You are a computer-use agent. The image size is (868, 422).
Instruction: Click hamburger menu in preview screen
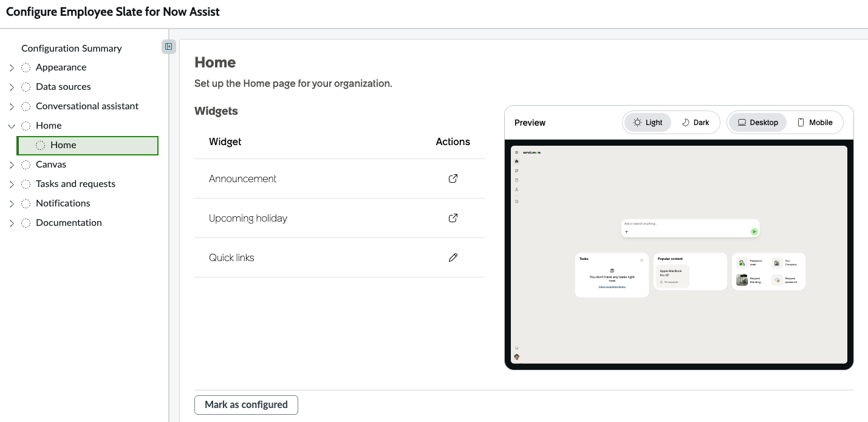(516, 152)
